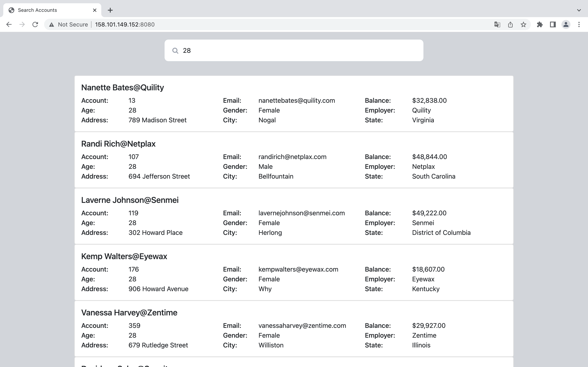Click the browser back arrow

pos(9,24)
